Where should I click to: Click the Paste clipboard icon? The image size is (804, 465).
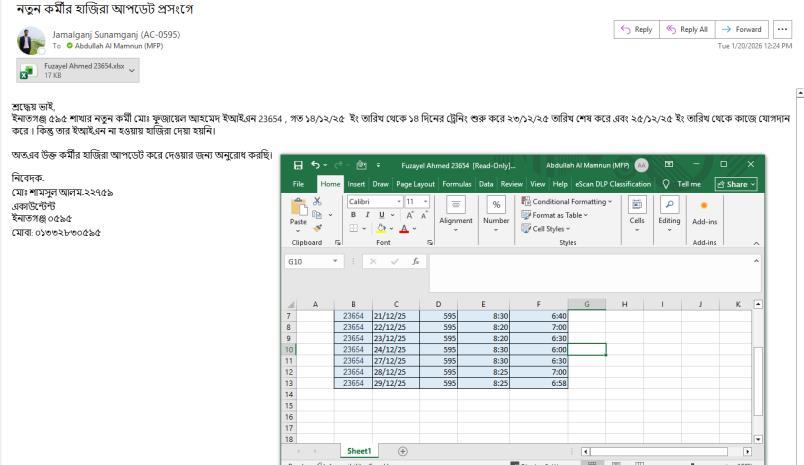(x=299, y=208)
